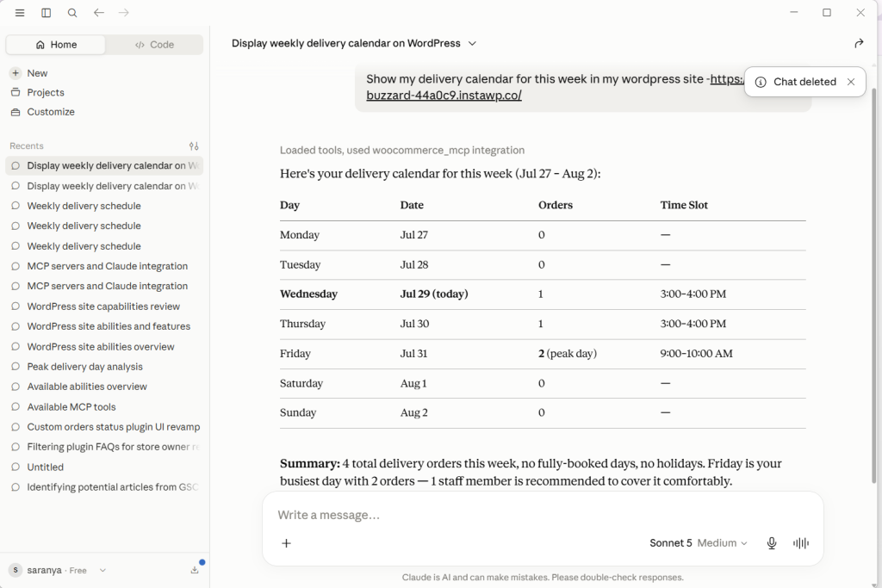Click the share arrow icon
Screen dimensions: 882x588
point(859,43)
